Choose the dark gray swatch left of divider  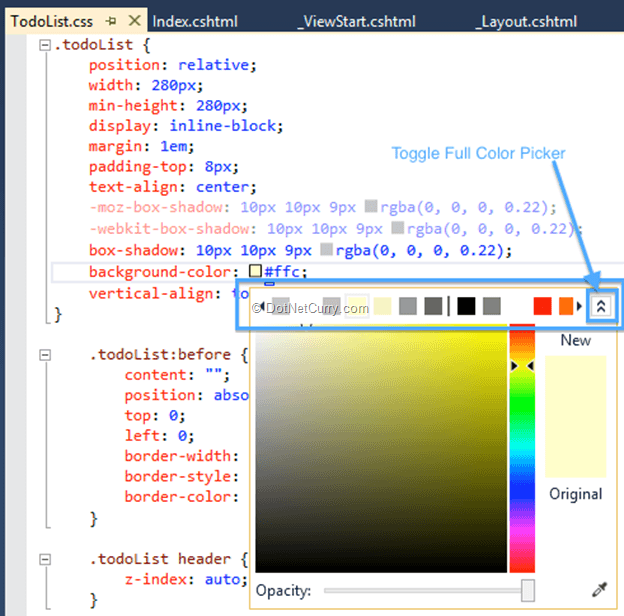433,306
